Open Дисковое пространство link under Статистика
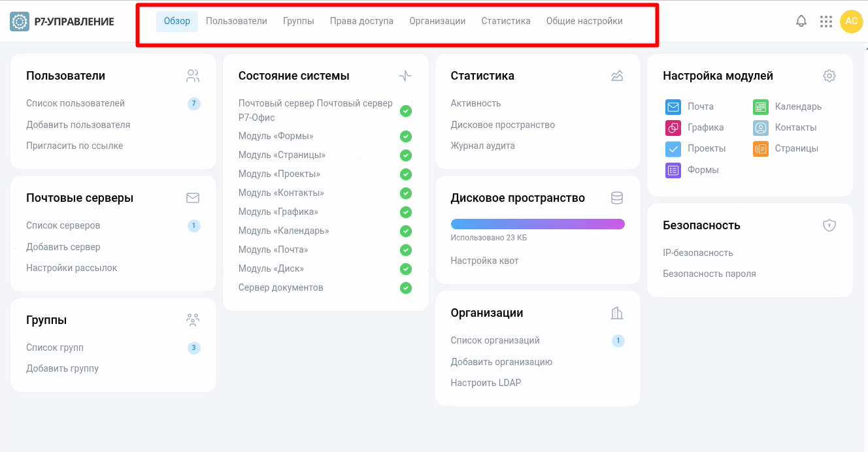 click(x=503, y=125)
